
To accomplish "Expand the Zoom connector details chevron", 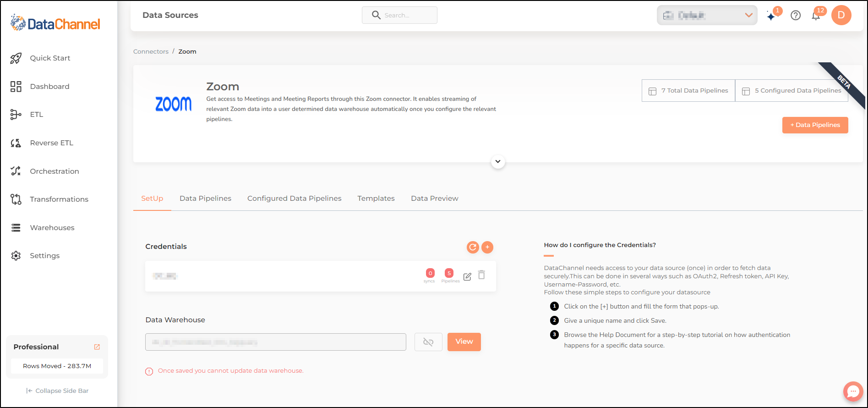I will pos(498,162).
